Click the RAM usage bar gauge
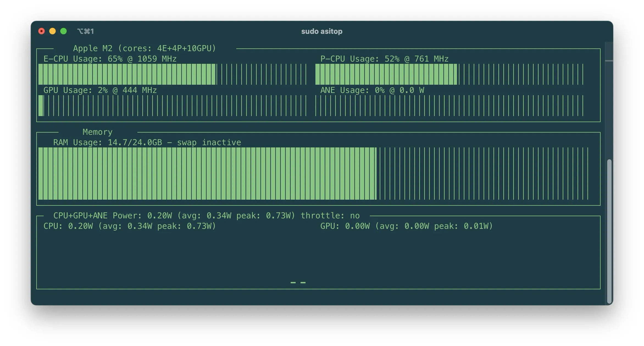Viewport: 644px width, 346px height. point(313,173)
